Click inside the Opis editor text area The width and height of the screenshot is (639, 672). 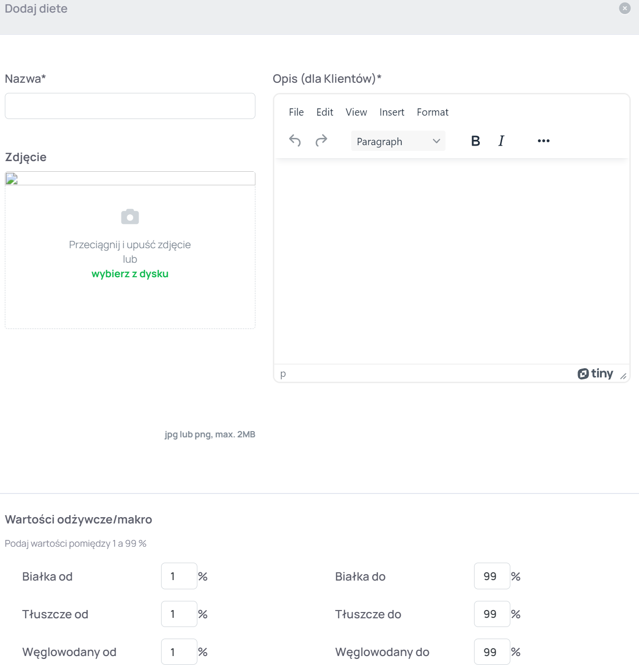click(451, 261)
